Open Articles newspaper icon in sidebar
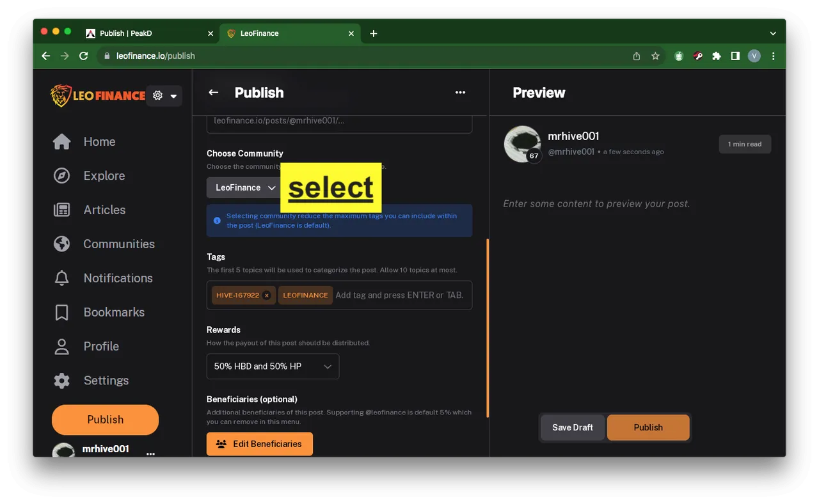The width and height of the screenshot is (819, 504). tap(62, 210)
